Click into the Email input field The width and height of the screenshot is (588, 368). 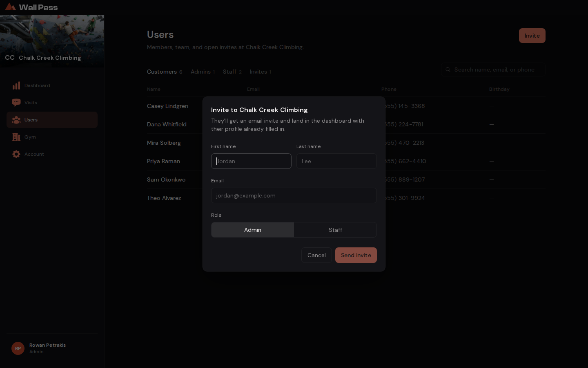(x=294, y=195)
